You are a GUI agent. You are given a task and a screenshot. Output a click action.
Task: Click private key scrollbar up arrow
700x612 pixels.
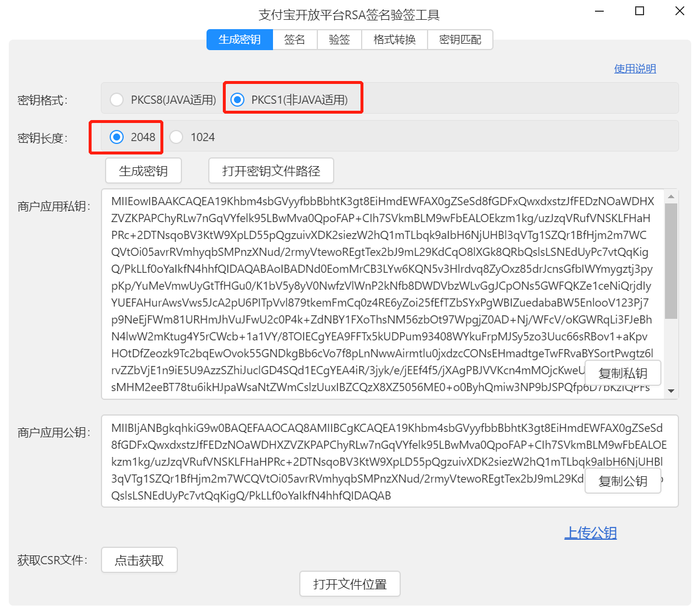coord(671,196)
